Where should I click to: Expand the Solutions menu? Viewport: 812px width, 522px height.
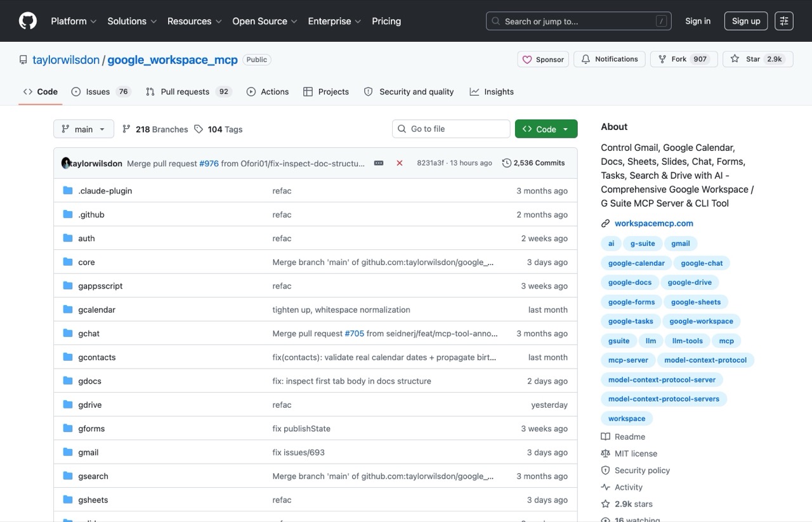(132, 21)
